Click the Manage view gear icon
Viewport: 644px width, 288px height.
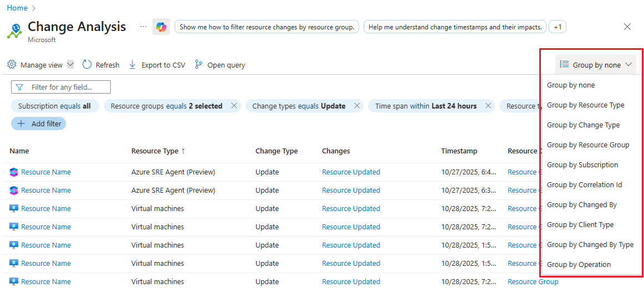point(12,65)
